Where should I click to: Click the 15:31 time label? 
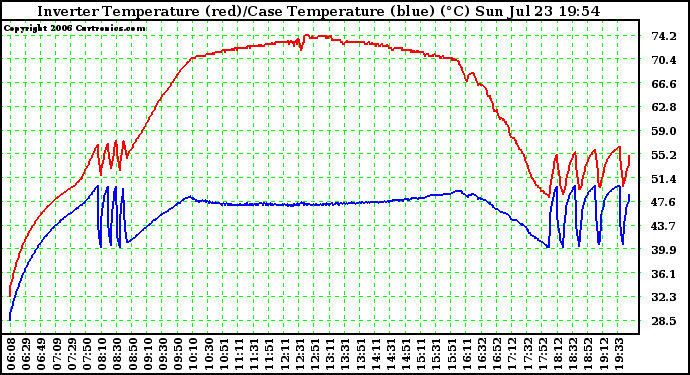437,354
